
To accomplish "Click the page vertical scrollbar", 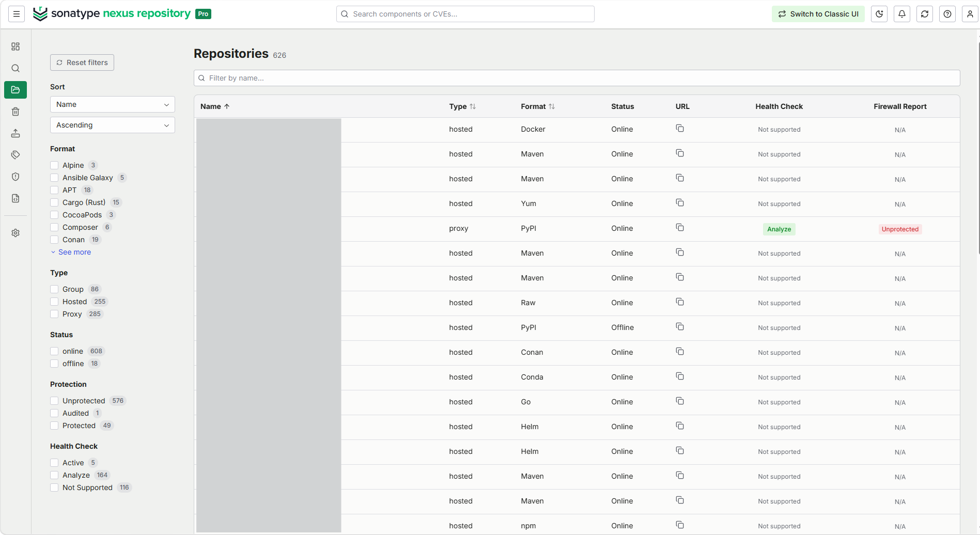I will click(978, 148).
